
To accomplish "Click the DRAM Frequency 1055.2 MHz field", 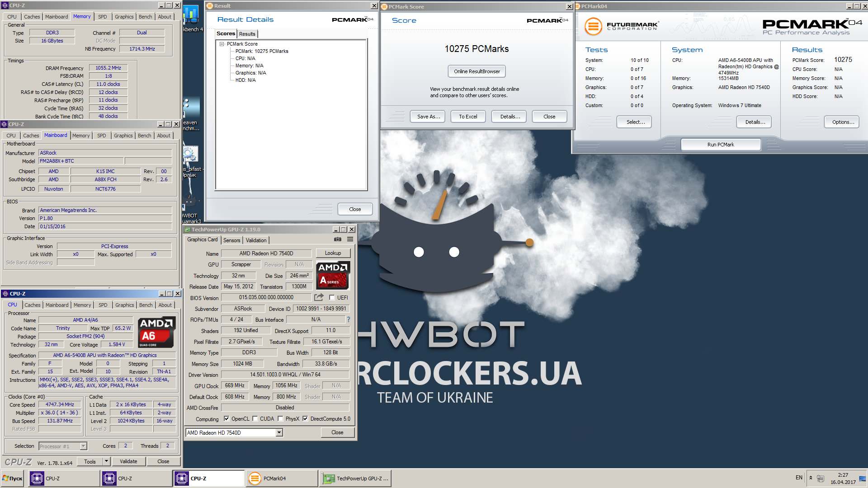I will (108, 68).
